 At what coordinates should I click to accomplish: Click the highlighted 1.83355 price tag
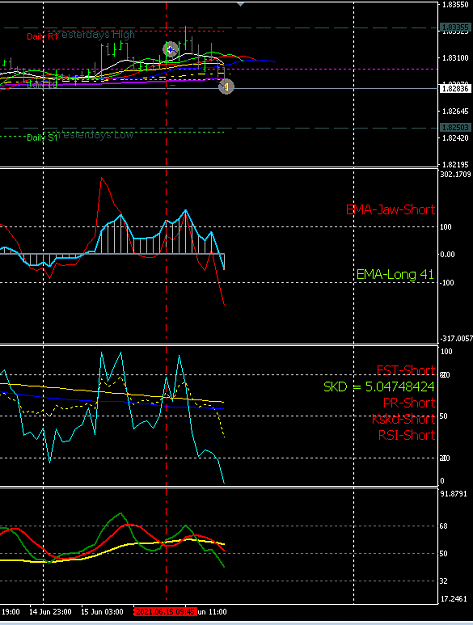point(455,28)
